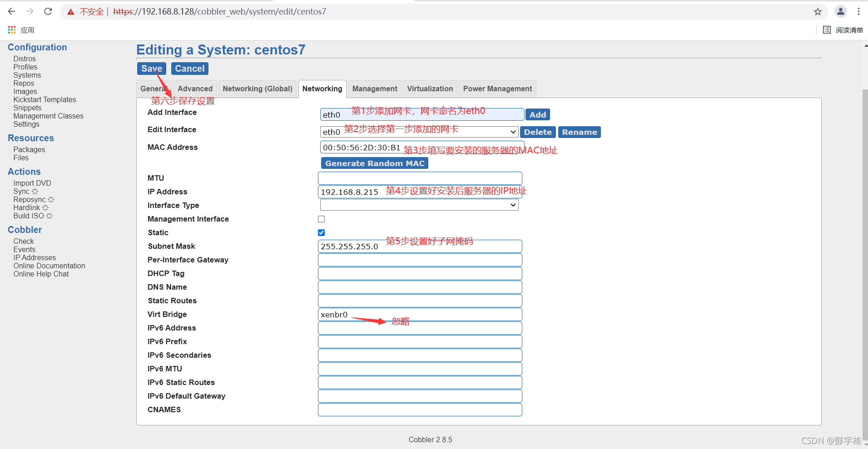Bookmark this page with the star icon

[818, 12]
